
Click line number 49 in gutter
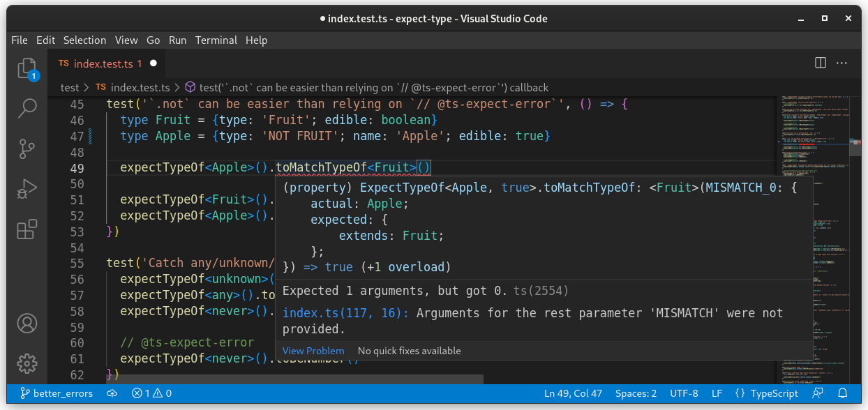pos(77,168)
